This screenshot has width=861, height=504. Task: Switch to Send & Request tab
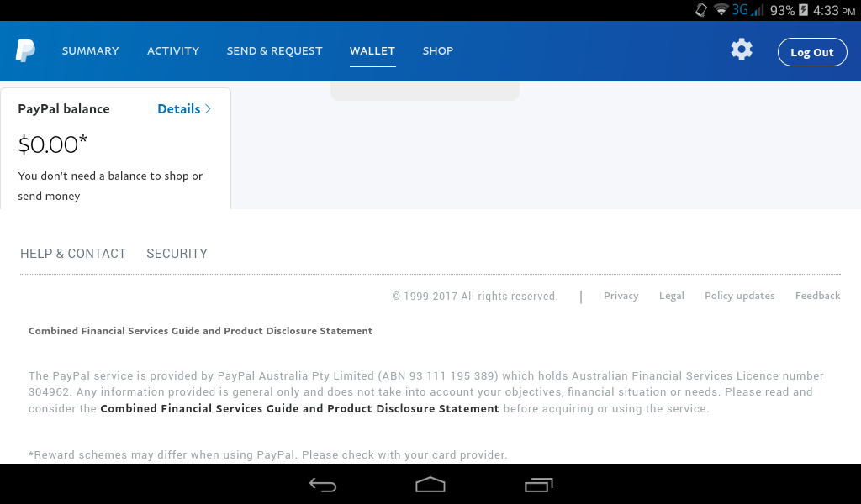coord(275,51)
